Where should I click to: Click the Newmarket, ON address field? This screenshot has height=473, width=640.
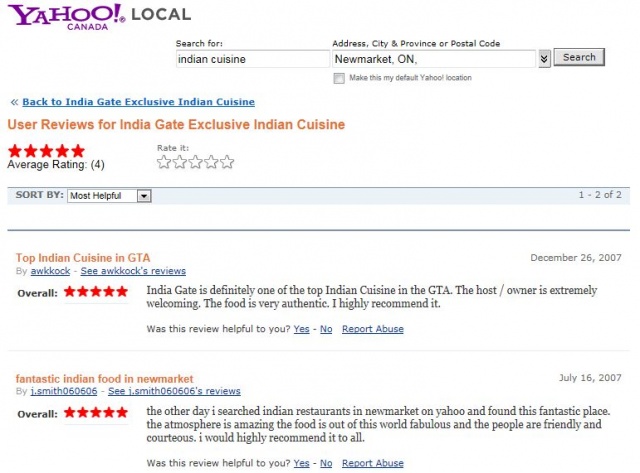pos(434,59)
